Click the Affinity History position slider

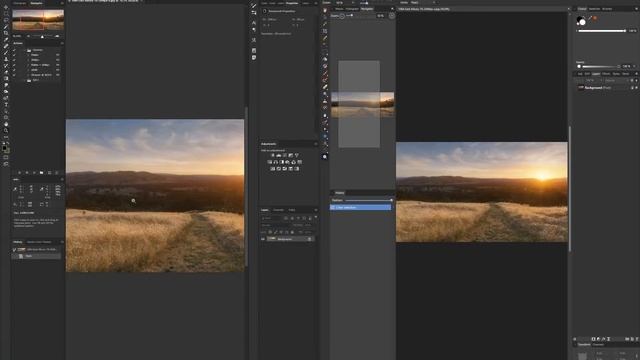click(x=369, y=200)
